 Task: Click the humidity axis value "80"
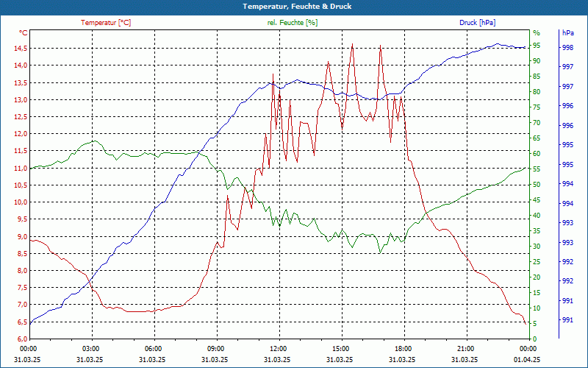click(x=537, y=91)
